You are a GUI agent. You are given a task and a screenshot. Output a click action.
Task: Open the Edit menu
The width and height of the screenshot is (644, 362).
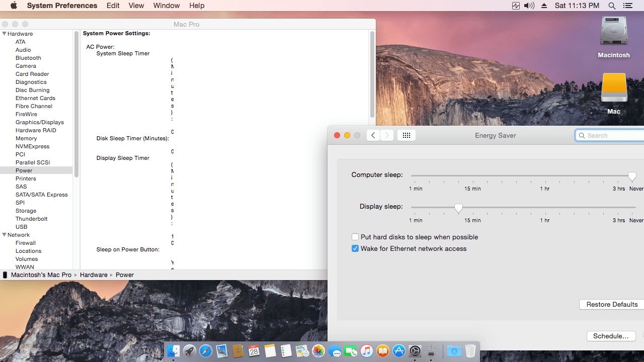(113, 6)
